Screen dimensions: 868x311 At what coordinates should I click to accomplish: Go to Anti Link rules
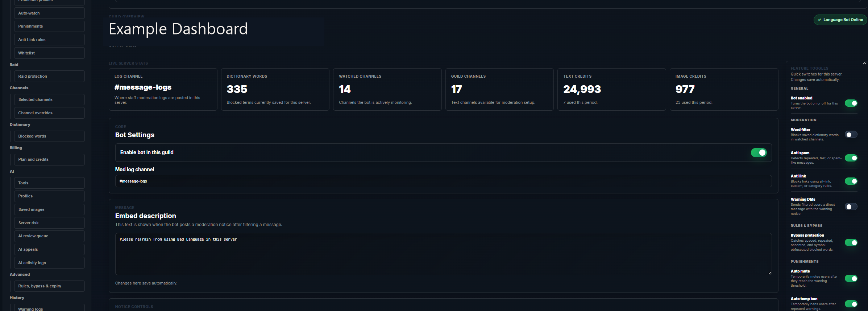(49, 40)
